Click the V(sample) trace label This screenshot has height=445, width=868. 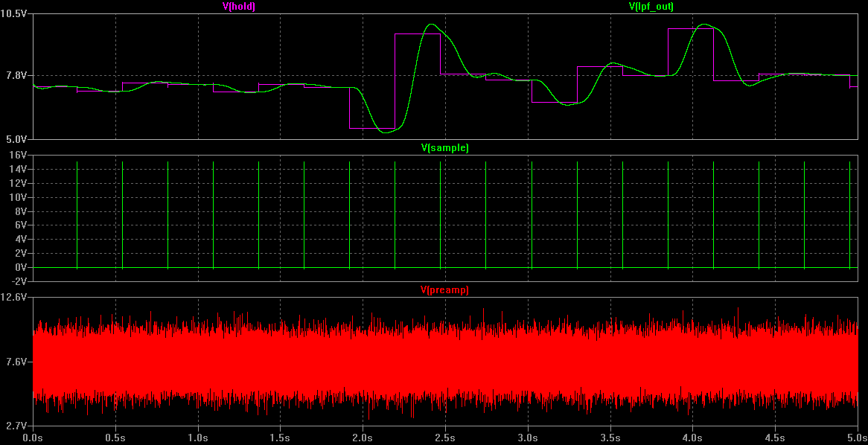[x=445, y=148]
